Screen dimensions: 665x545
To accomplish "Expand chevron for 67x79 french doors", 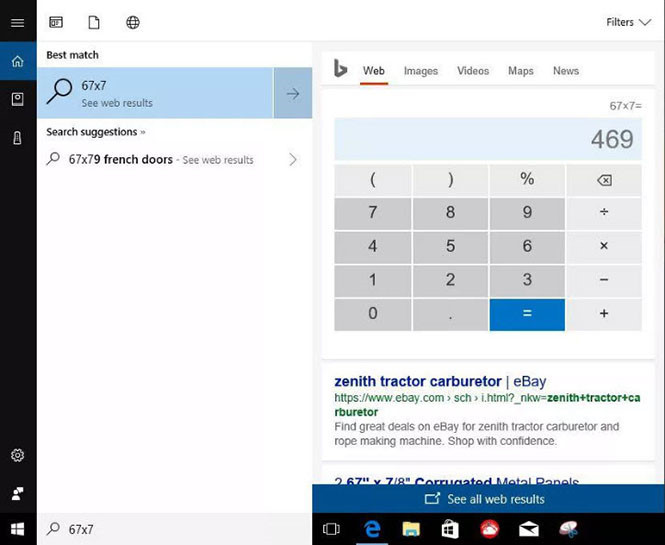I will coord(293,159).
